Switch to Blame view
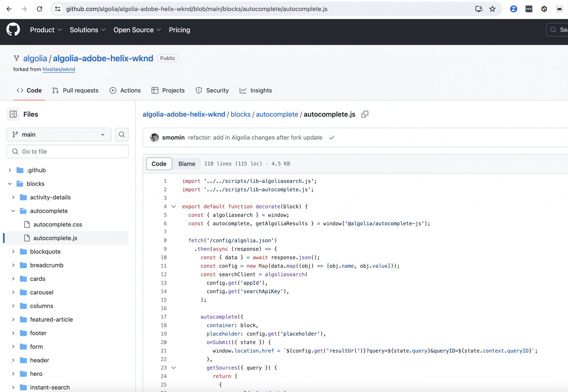Screen dimensions: 568x392 pos(187,164)
